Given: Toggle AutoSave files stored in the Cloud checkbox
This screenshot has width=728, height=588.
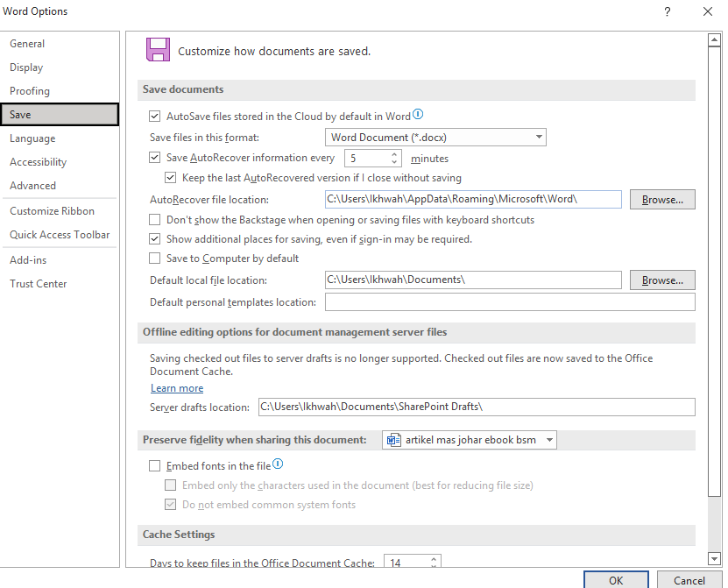Looking at the screenshot, I should tap(154, 117).
